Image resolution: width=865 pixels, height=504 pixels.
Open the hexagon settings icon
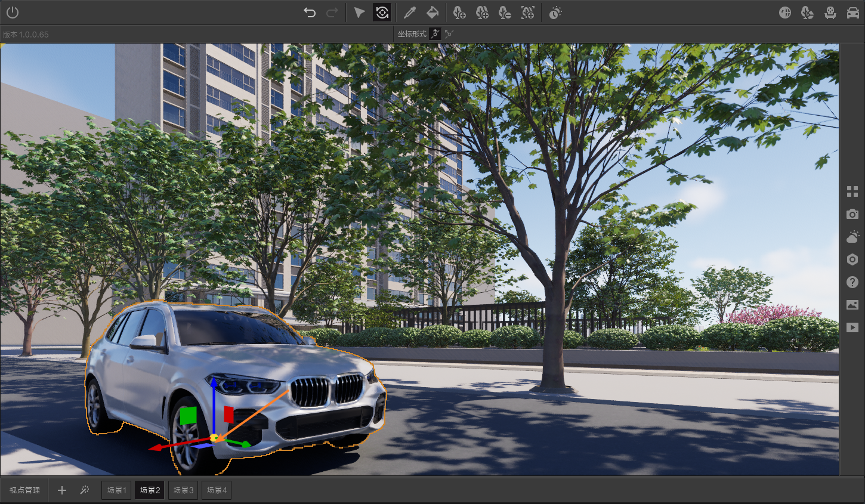[852, 259]
